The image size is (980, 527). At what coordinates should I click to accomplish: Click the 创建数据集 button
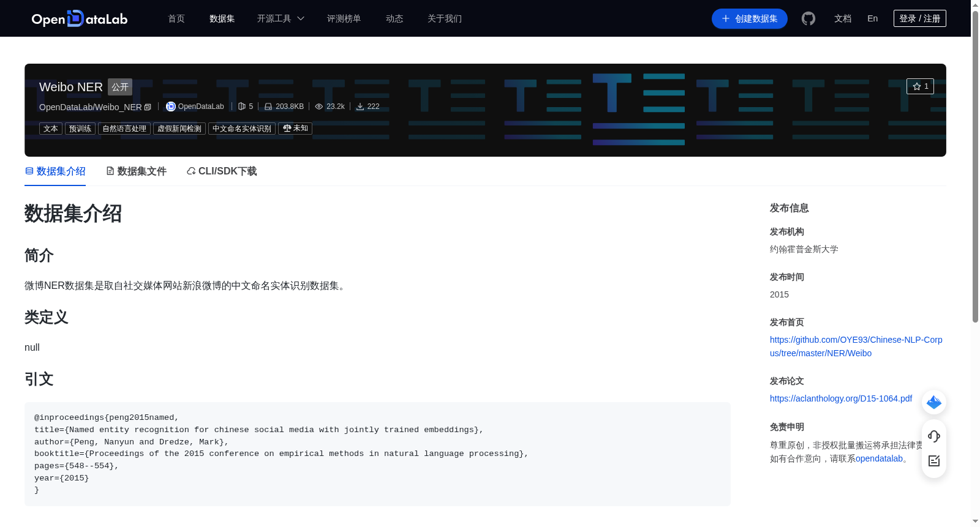point(750,18)
